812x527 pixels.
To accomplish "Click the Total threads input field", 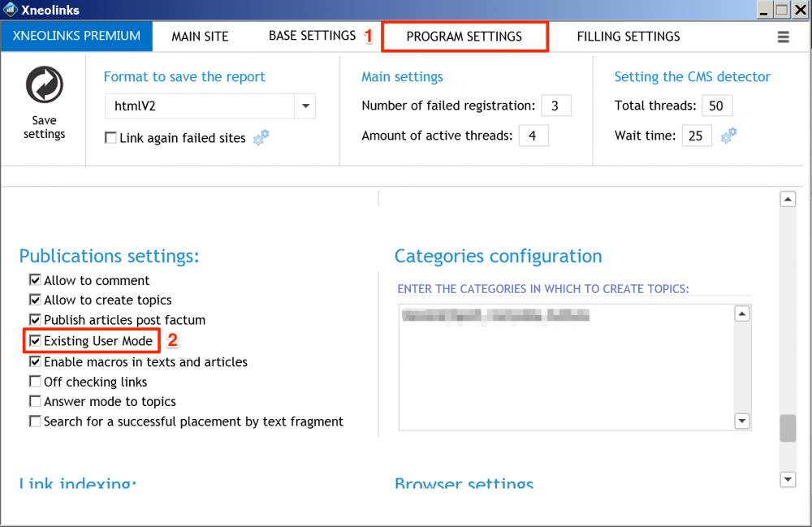I will point(717,106).
